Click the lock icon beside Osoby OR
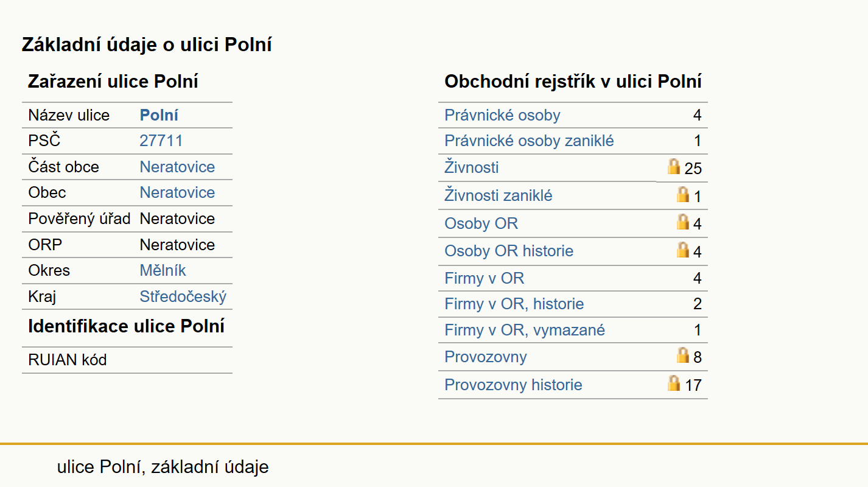Screen dimensions: 868x487 point(683,222)
